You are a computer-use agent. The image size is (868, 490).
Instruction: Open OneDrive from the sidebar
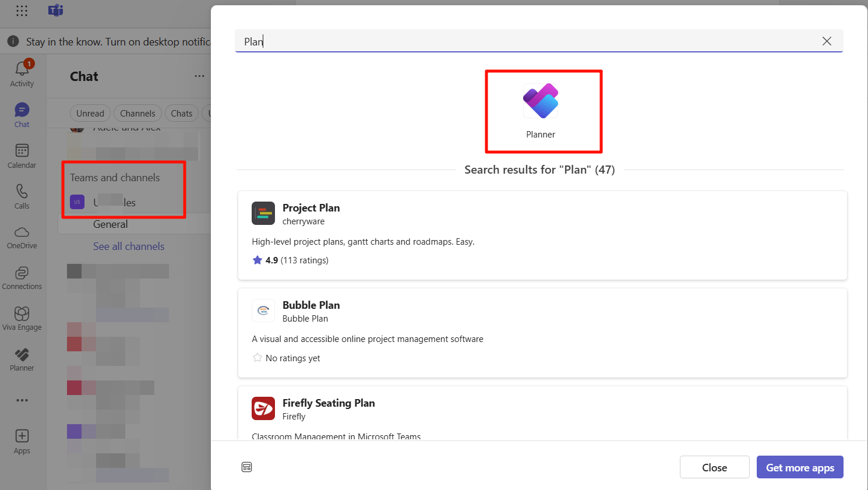(x=22, y=237)
